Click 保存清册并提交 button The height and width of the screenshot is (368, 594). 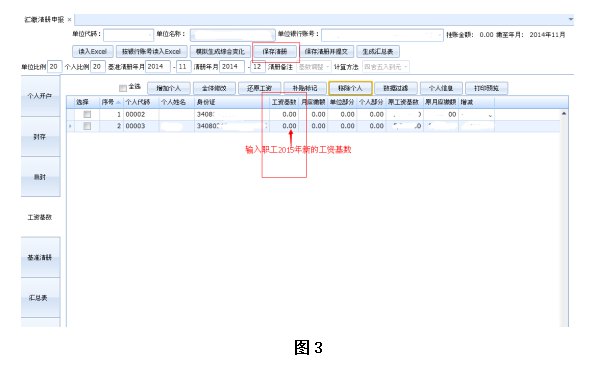pyautogui.click(x=326, y=52)
